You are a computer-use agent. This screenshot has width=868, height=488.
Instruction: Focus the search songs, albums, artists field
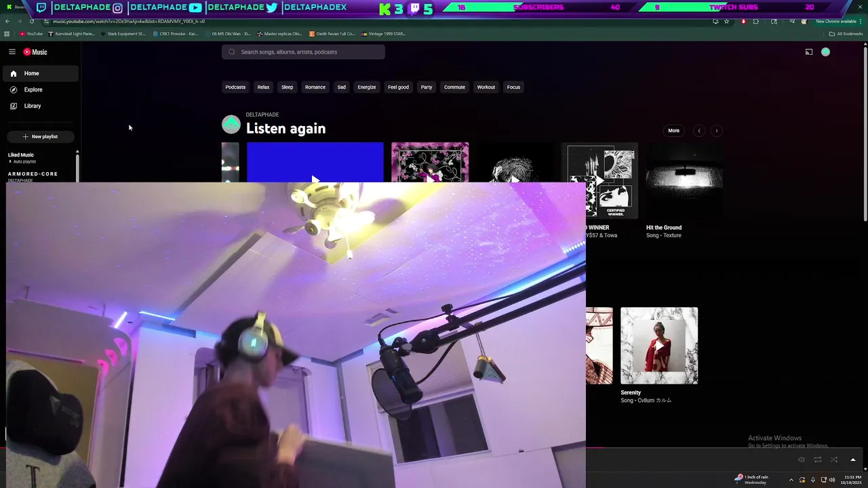pyautogui.click(x=303, y=52)
